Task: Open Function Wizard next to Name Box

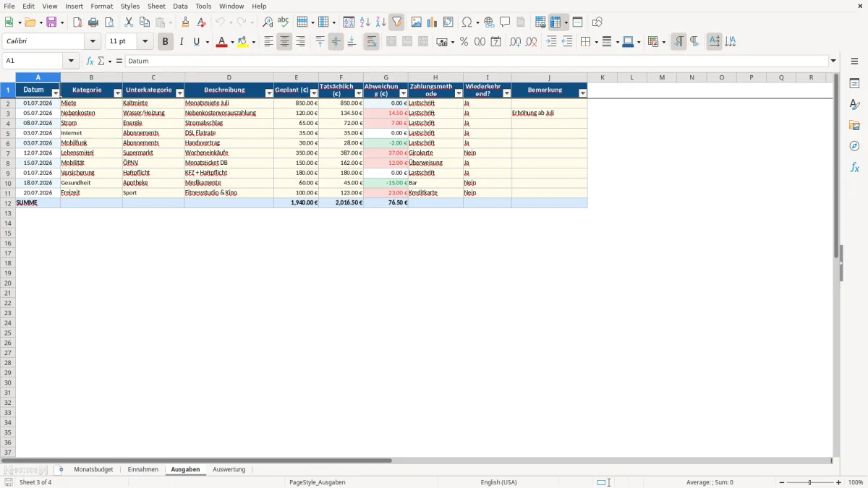Action: [x=90, y=61]
